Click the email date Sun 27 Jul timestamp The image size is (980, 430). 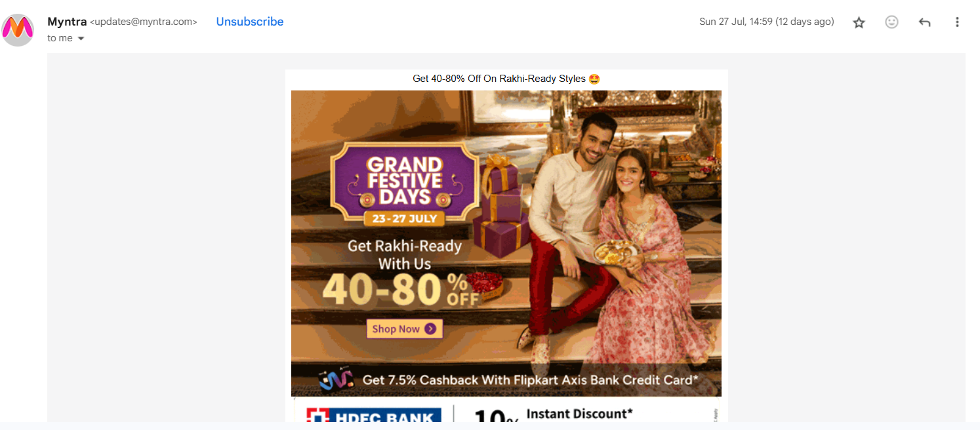pyautogui.click(x=767, y=22)
